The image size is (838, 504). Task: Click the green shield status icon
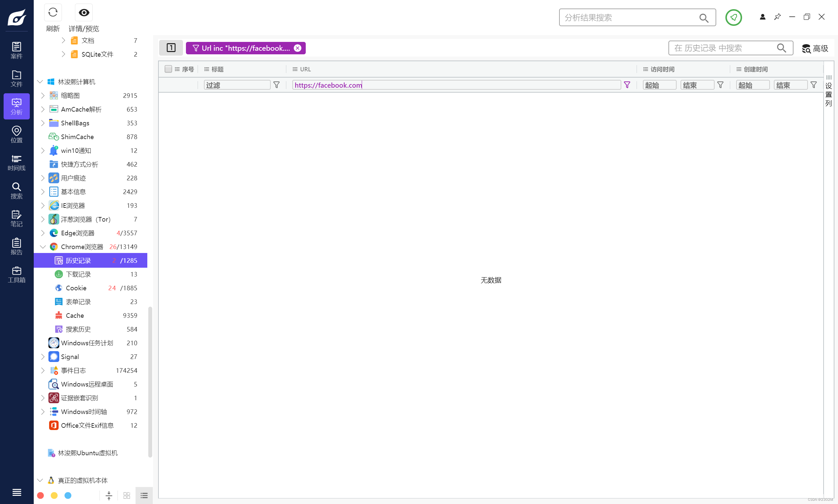(733, 17)
